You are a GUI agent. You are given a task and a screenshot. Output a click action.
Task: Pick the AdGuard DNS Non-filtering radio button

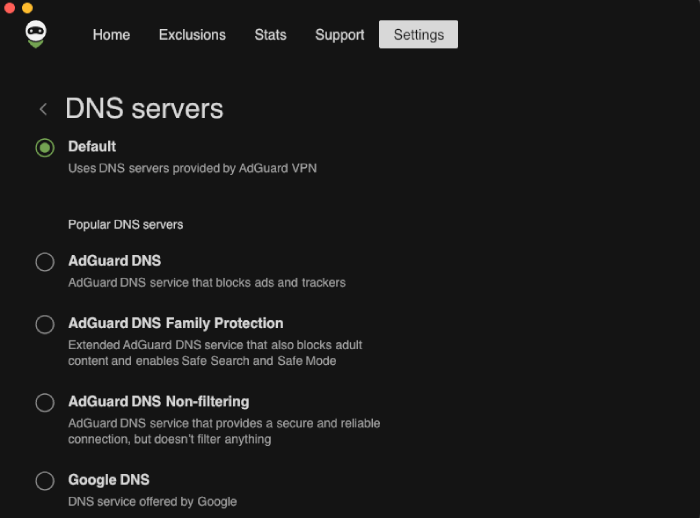pyautogui.click(x=45, y=403)
